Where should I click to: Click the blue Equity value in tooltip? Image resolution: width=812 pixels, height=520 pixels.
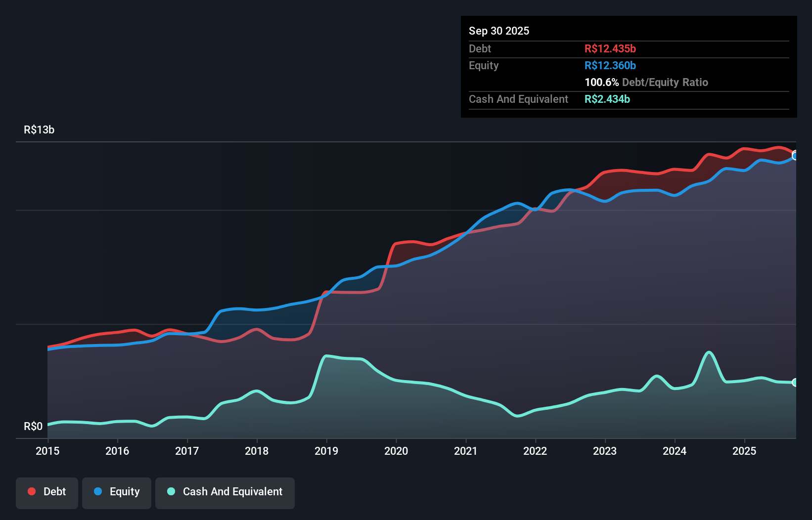[x=610, y=65]
